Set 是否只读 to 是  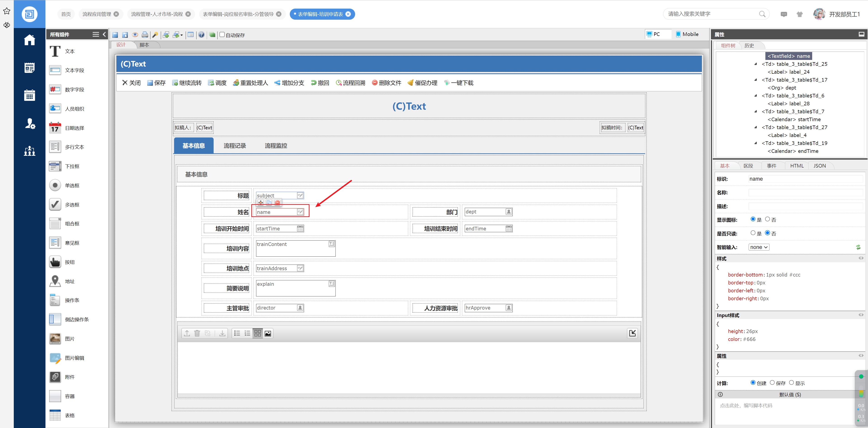click(x=753, y=233)
